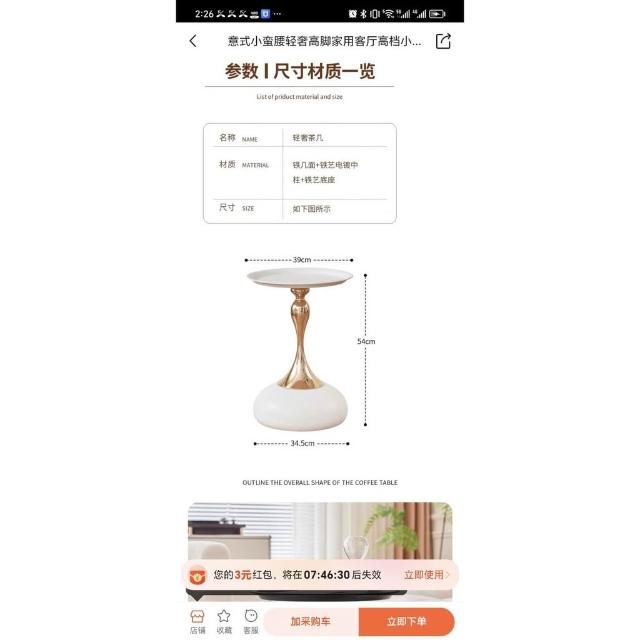Tap the 3元红包 countdown banner
The image size is (640, 640).
(320, 575)
